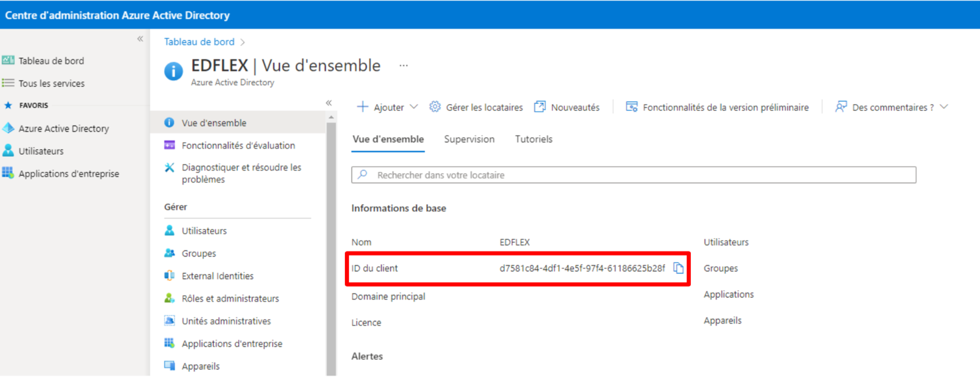This screenshot has width=980, height=377.
Task: Click the Vue d'ensemble info icon in menu
Action: click(x=170, y=122)
